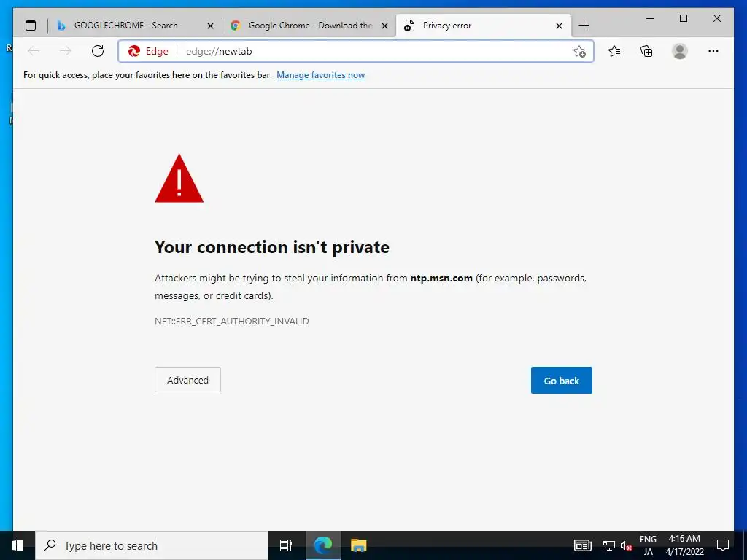Add this page to favorites star
The width and height of the screenshot is (747, 560).
click(x=579, y=52)
